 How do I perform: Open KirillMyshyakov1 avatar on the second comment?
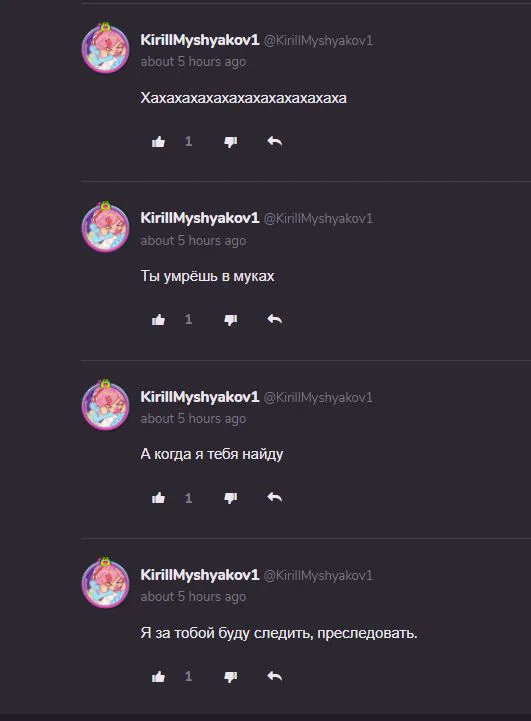[x=106, y=226]
